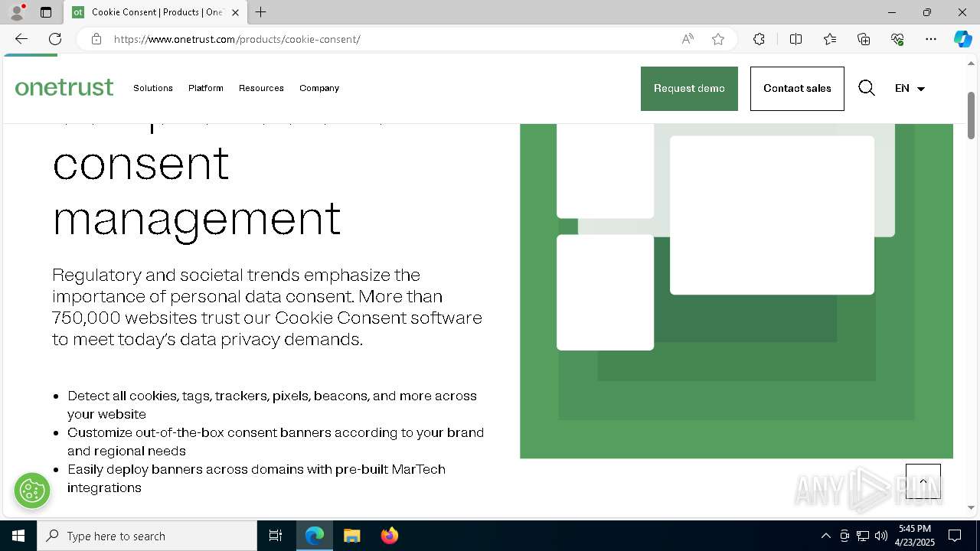Open volume control in tray

click(x=881, y=536)
